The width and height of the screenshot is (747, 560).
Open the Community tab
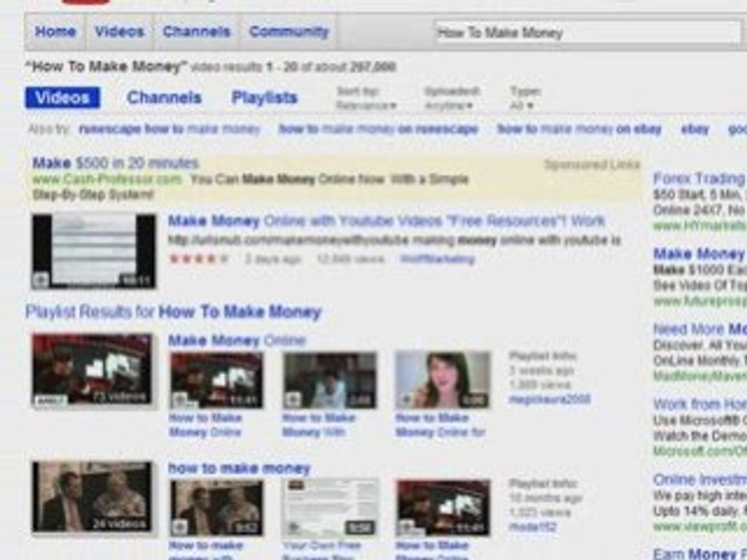pyautogui.click(x=289, y=32)
